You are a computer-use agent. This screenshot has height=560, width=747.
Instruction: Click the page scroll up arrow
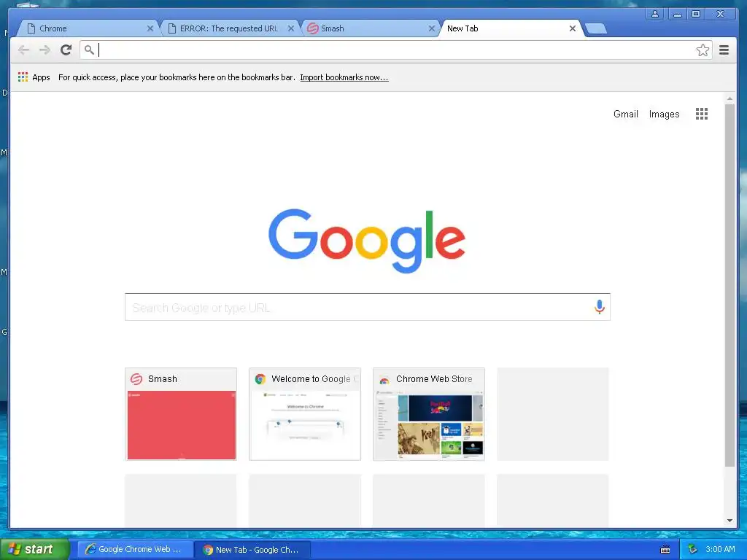point(729,98)
